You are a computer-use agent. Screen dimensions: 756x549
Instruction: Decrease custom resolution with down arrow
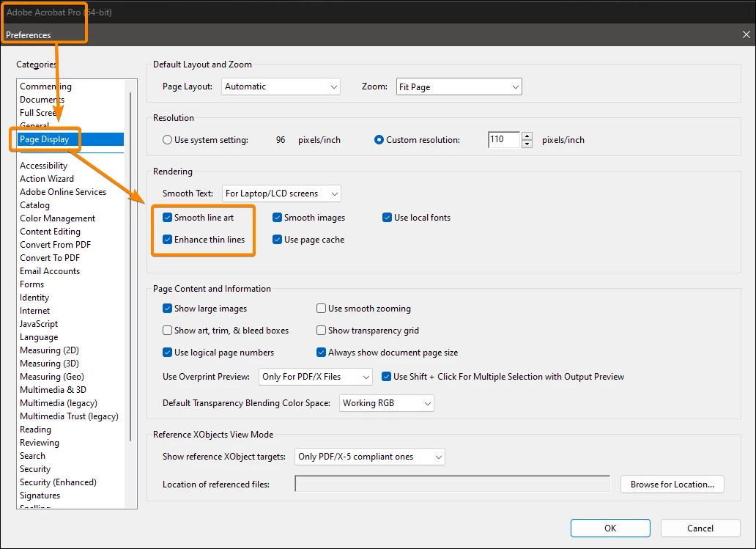click(527, 144)
